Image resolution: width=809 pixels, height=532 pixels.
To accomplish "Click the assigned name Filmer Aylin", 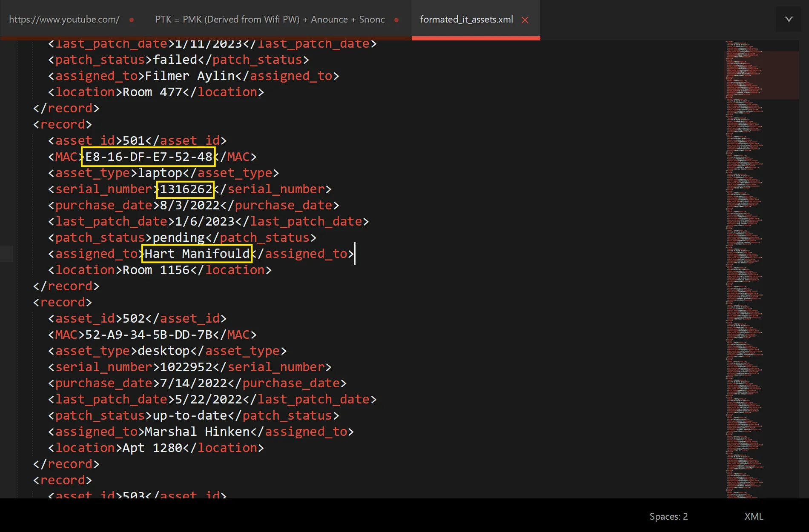I will pos(189,76).
